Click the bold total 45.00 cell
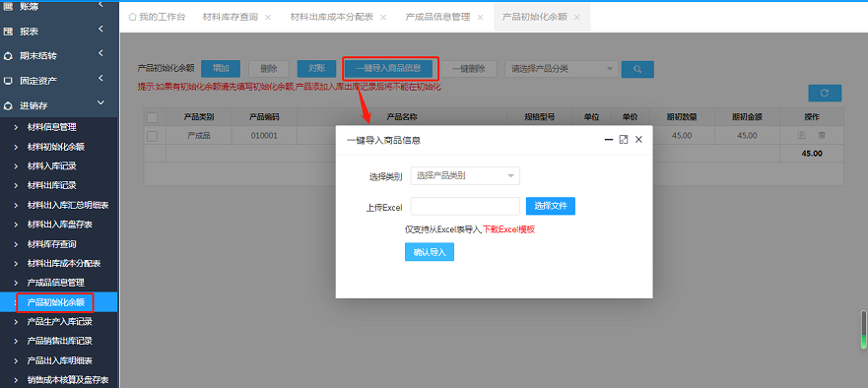Screen dimensions: 868x388 click(812, 154)
